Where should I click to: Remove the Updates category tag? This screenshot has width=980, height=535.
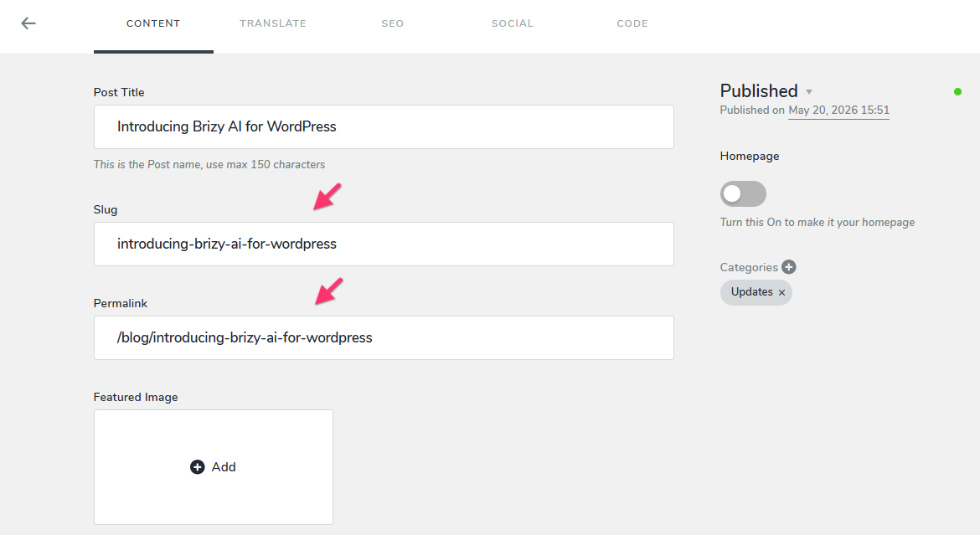(781, 292)
